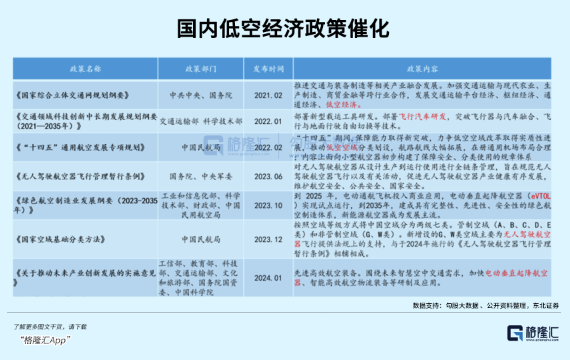This screenshot has width=570, height=360.
Task: Select the 政策内容 column header
Action: pos(422,69)
